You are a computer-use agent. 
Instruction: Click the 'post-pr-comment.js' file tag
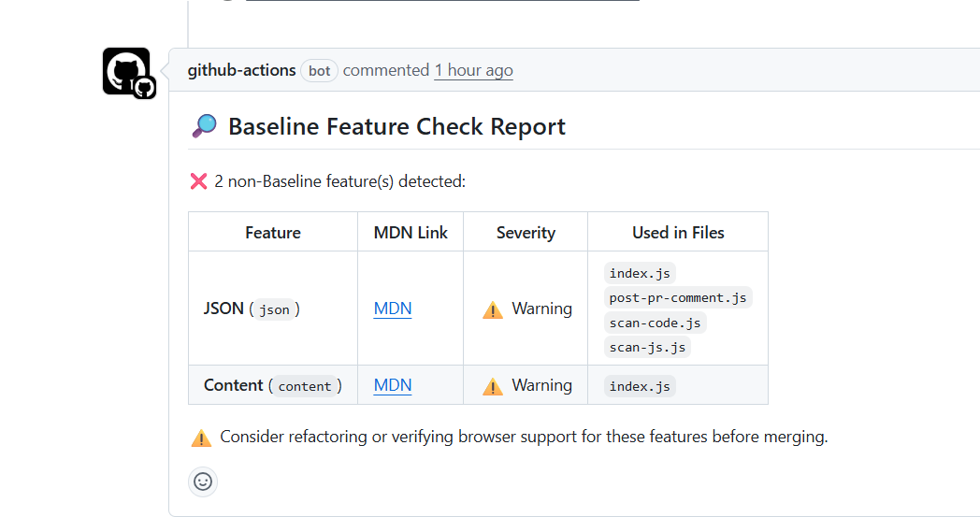[x=678, y=297]
